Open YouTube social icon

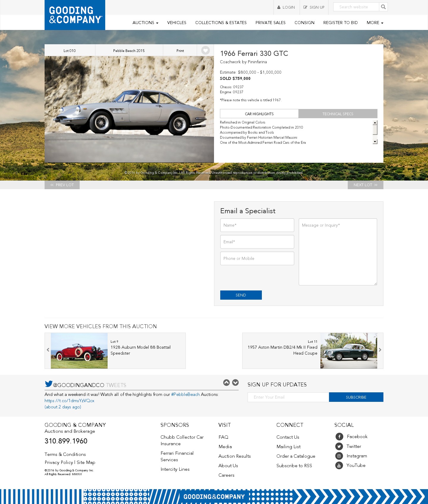339,465
